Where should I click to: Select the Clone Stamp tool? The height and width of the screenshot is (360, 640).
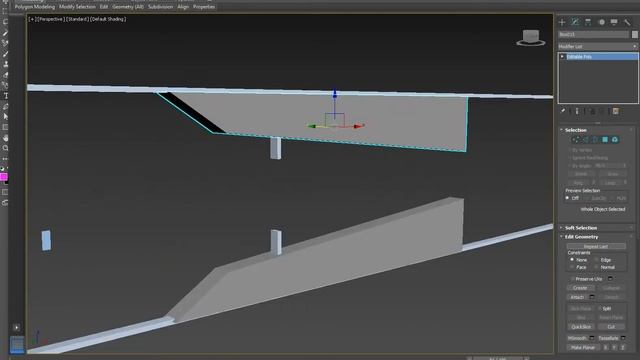point(6,64)
